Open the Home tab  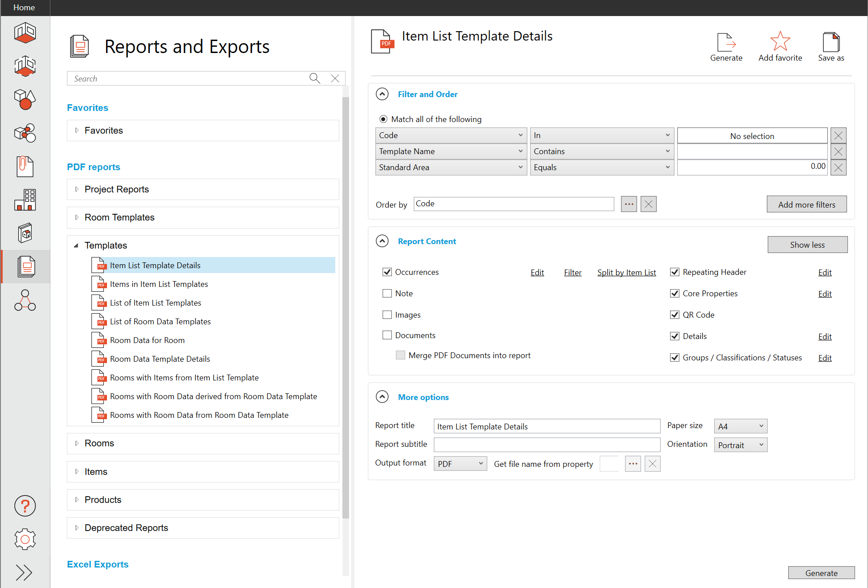(x=24, y=8)
